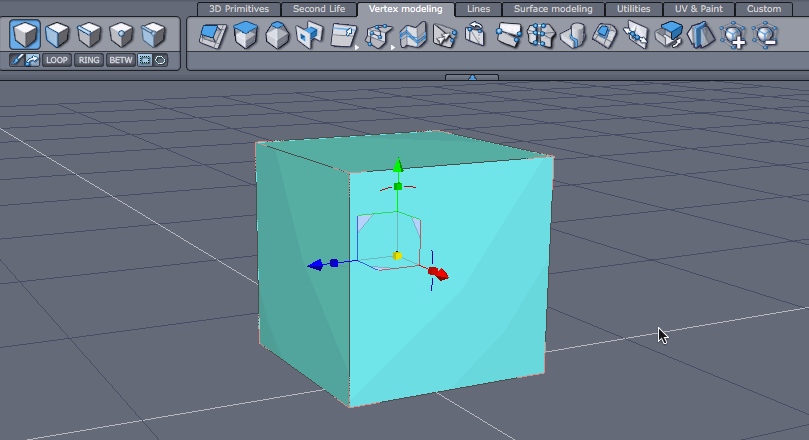Open the 3D Primitives tab
Screen dimensions: 809x440
(x=239, y=9)
